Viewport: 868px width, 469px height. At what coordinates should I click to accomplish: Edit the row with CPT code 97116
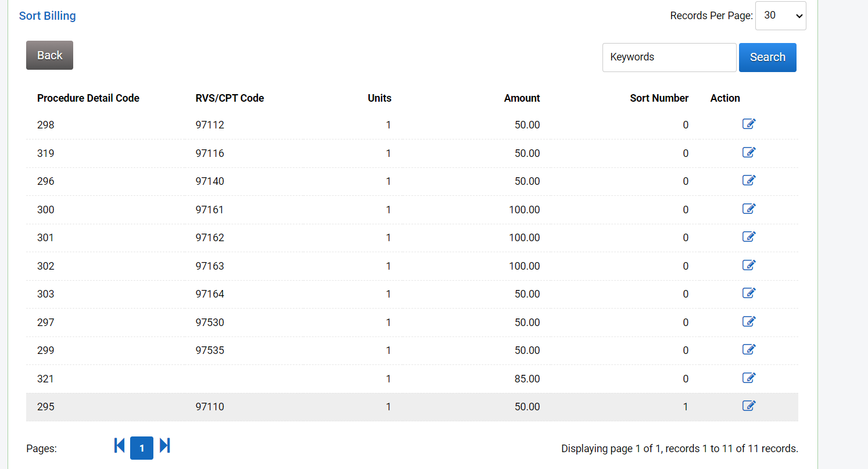pos(749,152)
